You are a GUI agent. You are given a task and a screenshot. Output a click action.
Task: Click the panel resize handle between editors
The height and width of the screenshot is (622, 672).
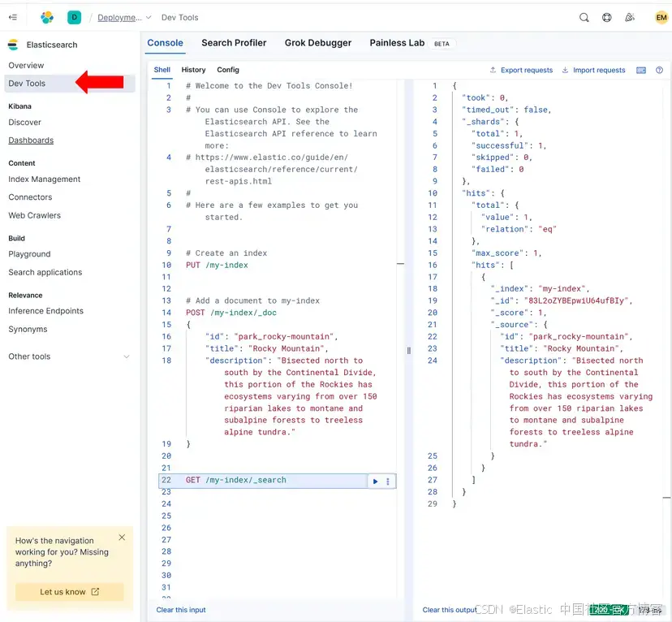(x=408, y=351)
